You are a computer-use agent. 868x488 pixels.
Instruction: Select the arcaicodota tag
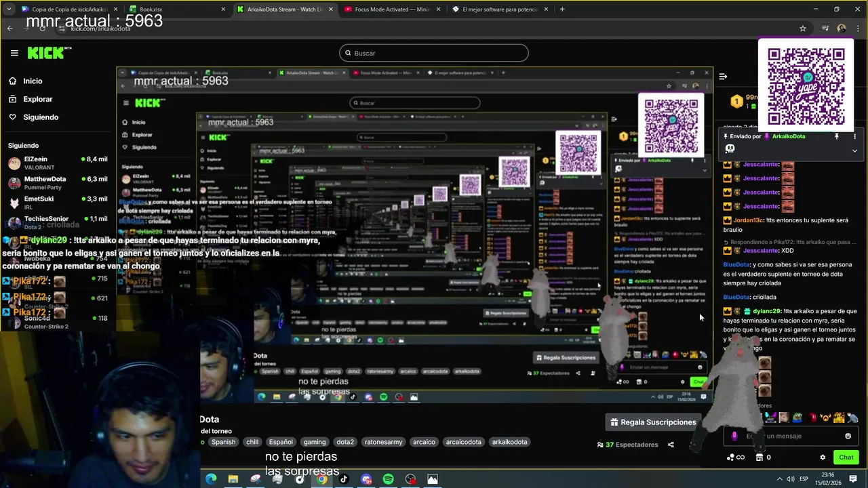click(463, 442)
